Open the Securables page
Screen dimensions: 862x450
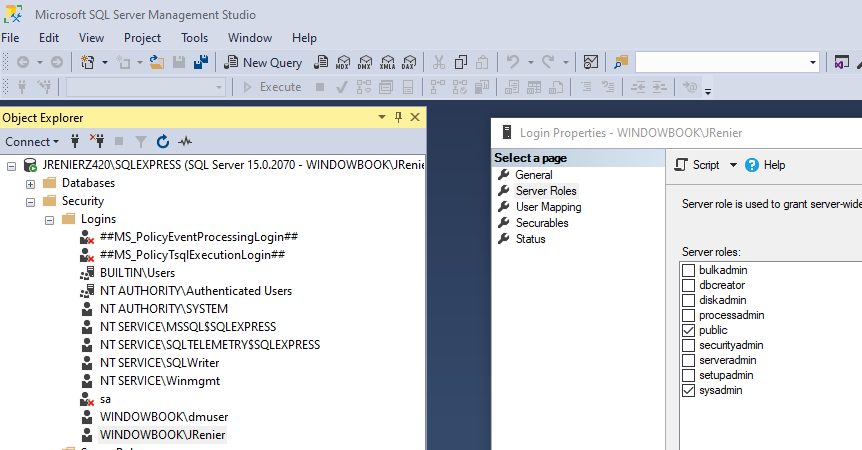[x=542, y=223]
